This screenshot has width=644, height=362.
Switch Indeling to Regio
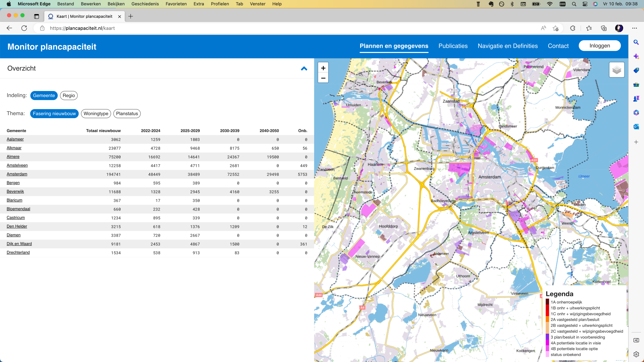69,95
